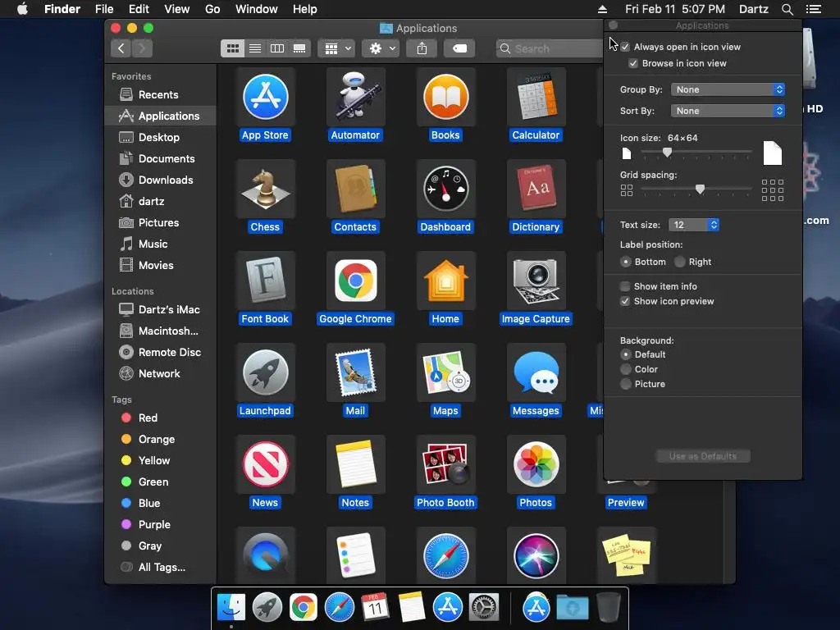Select the Font Book app icon
Image resolution: width=840 pixels, height=630 pixels.
(265, 281)
